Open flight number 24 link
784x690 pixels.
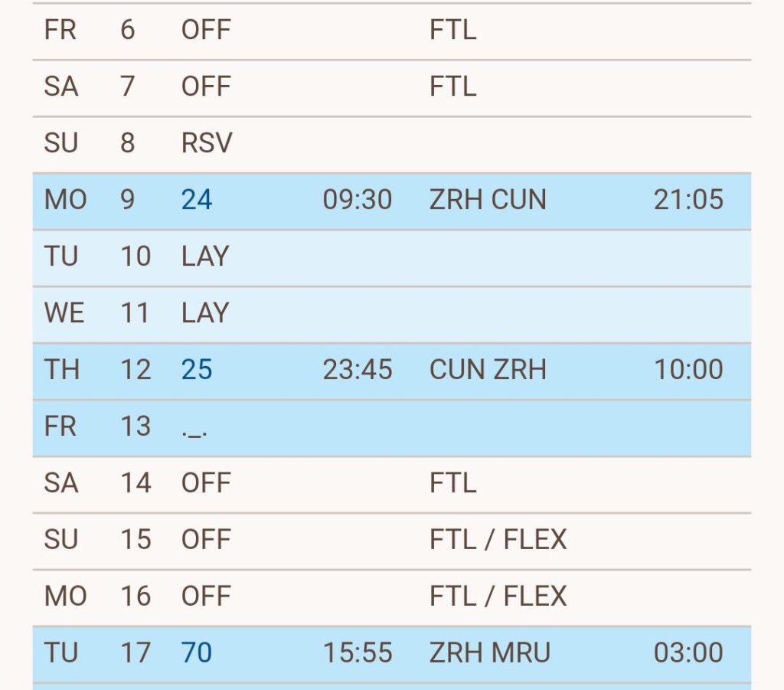tap(196, 201)
